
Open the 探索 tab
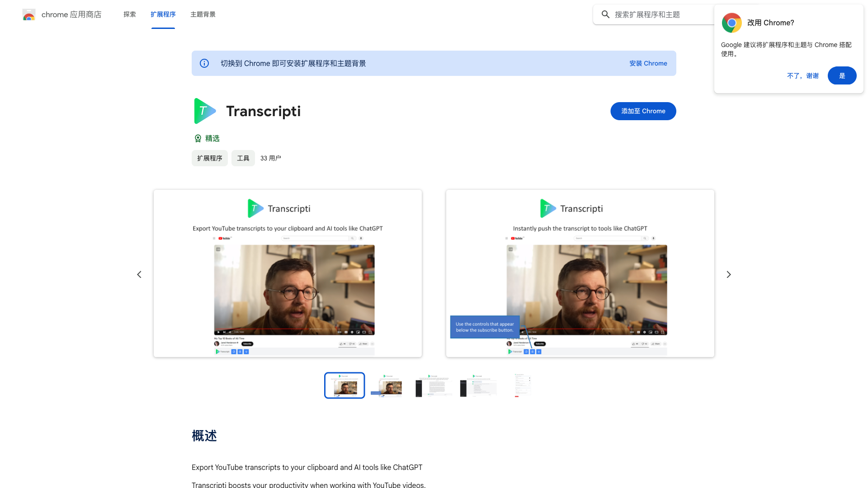[130, 14]
